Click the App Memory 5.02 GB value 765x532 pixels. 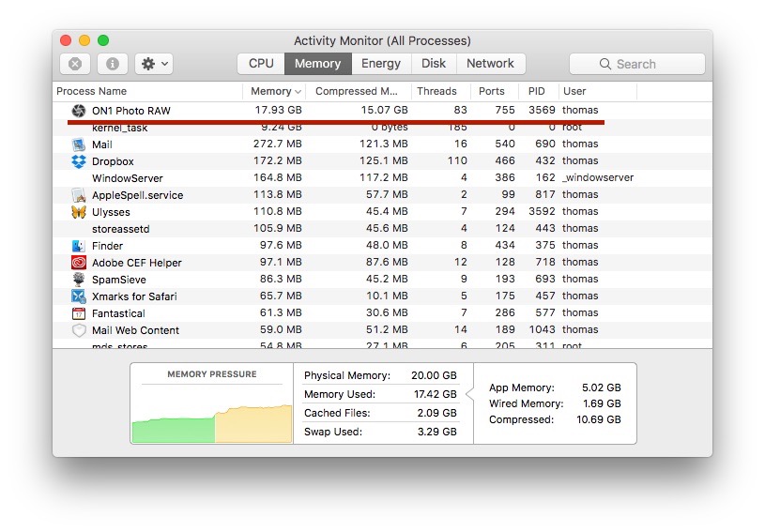coord(601,388)
